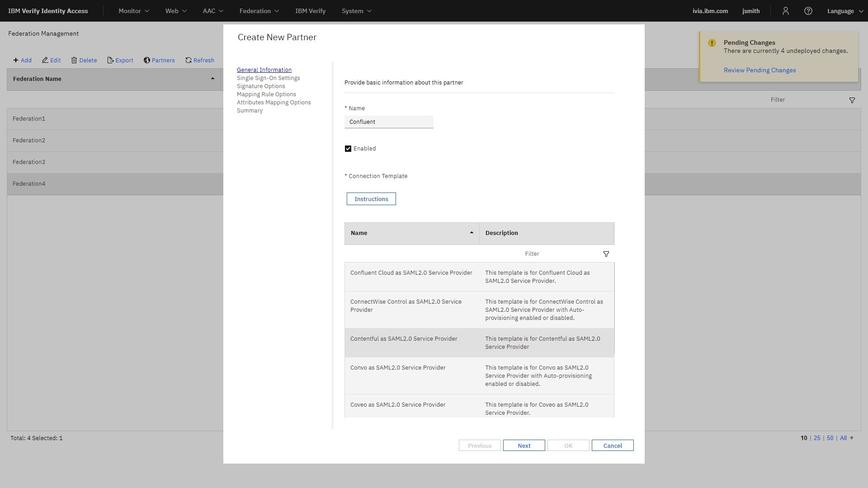Select the Federation4 row
The height and width of the screenshot is (488, 868).
pyautogui.click(x=115, y=184)
